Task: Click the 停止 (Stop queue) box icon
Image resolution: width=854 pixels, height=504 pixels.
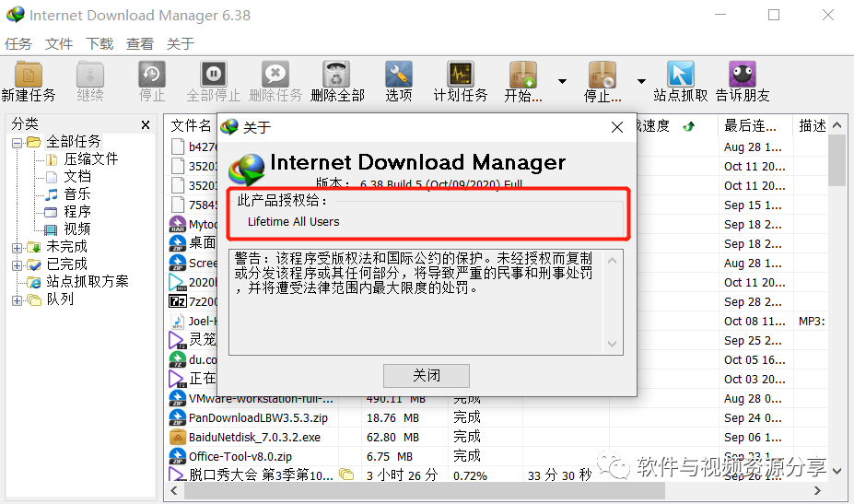Action: click(602, 76)
